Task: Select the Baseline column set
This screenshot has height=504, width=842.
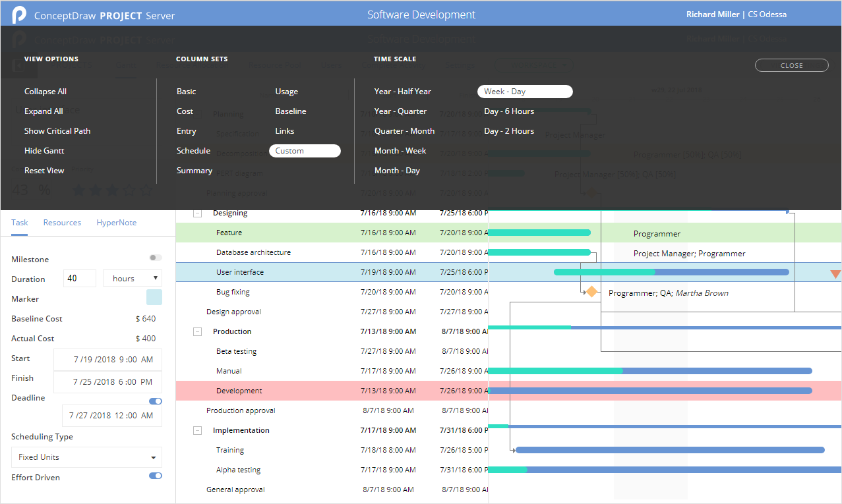Action: tap(291, 111)
